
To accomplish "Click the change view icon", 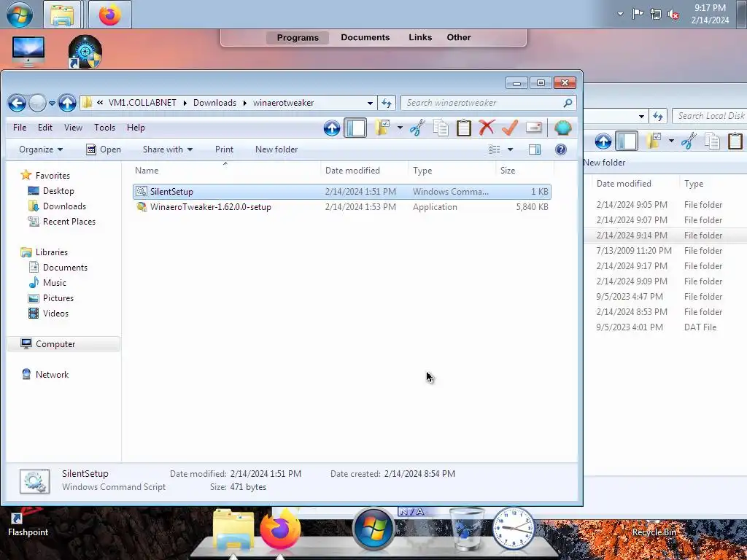I will click(x=494, y=149).
